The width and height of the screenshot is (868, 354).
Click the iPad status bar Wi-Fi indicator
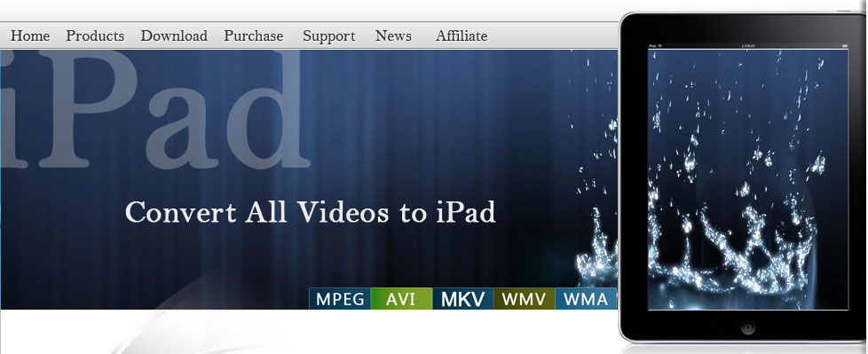point(659,45)
